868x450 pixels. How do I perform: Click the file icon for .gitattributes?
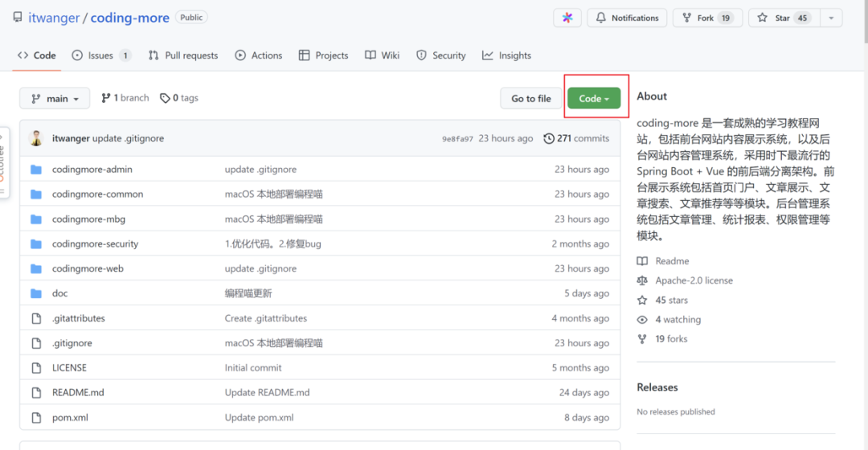coord(36,318)
